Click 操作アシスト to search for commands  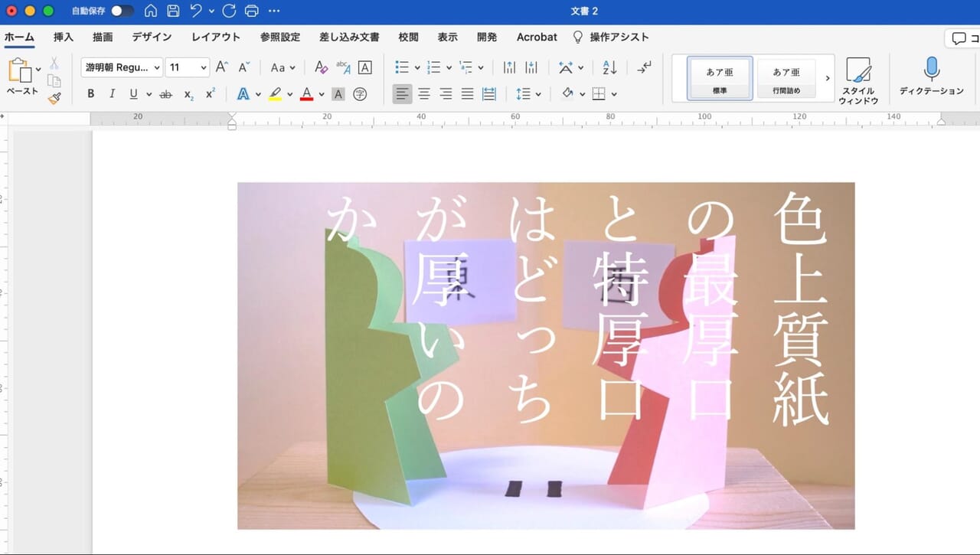pos(617,37)
